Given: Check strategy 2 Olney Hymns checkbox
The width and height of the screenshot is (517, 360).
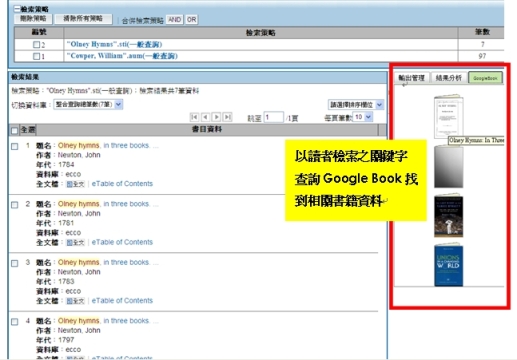Looking at the screenshot, I should [36, 45].
